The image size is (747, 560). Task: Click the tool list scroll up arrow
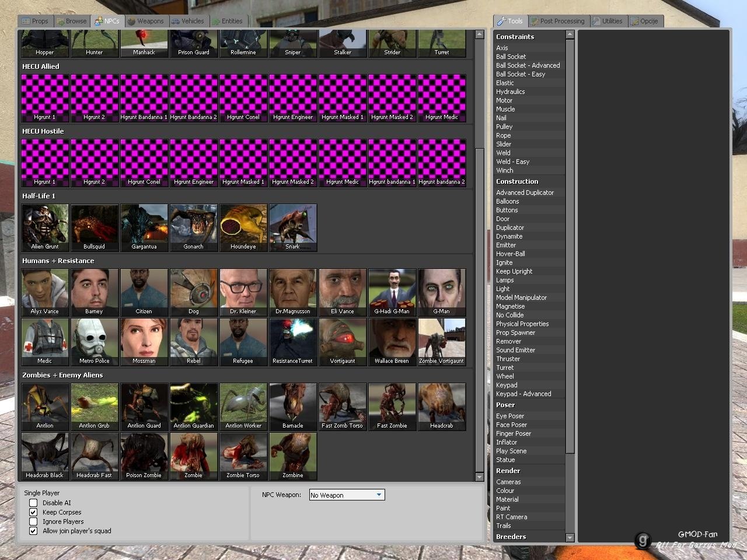coord(570,34)
